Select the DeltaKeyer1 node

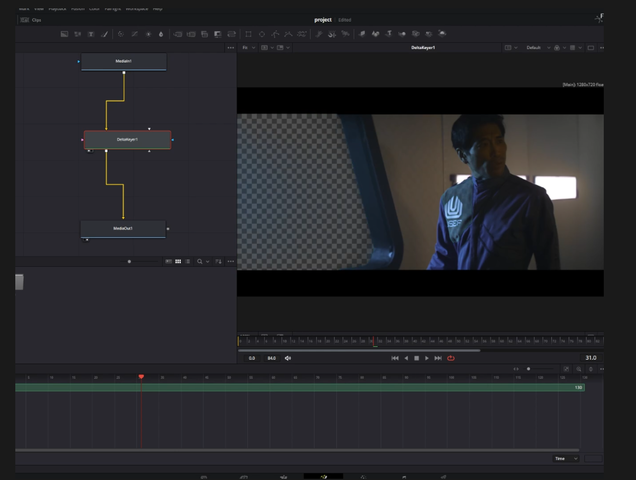127,140
